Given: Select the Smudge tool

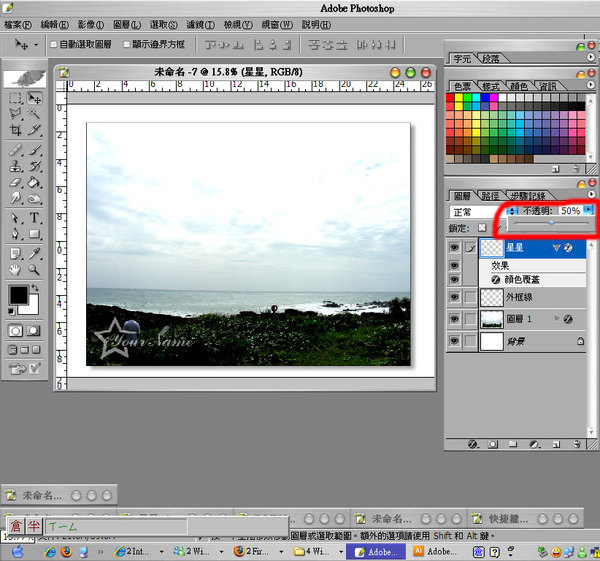Looking at the screenshot, I should click(15, 198).
